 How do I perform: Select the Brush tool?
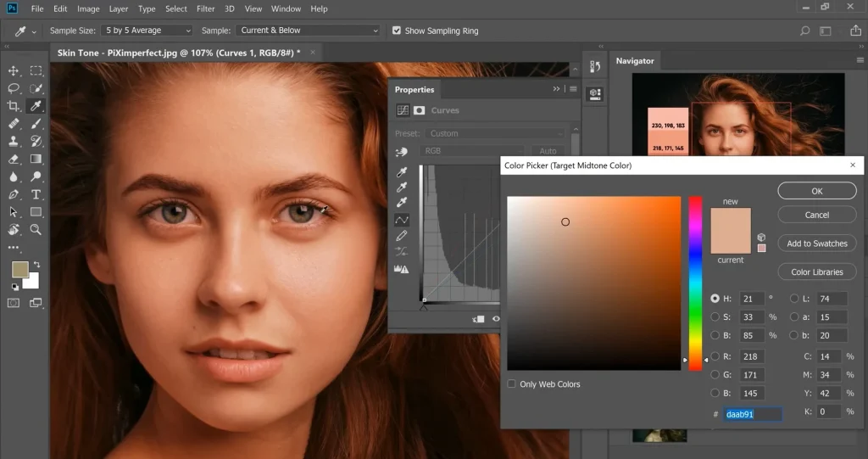(x=36, y=124)
